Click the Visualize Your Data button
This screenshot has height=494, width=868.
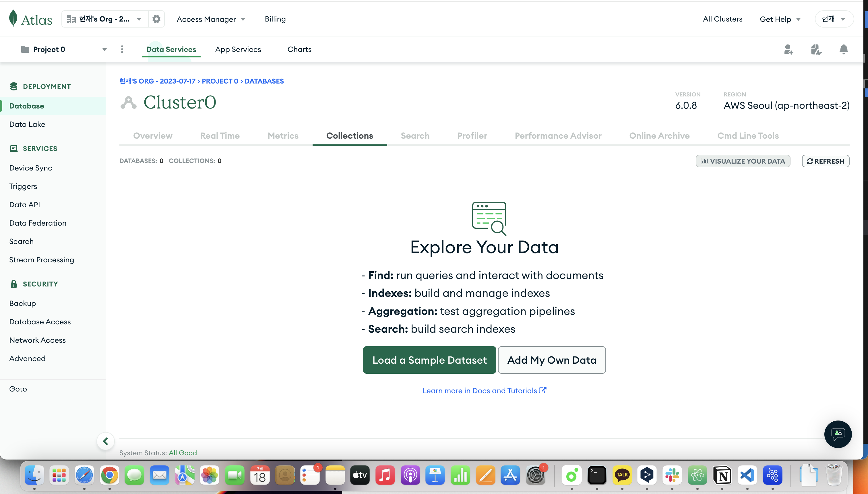743,161
